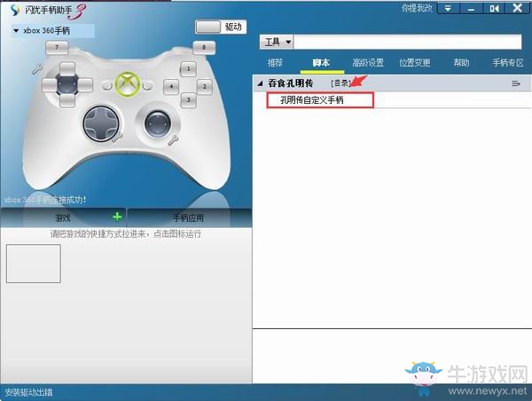Click controller face button 2
Viewport: 532px width, 401px height.
(205, 87)
